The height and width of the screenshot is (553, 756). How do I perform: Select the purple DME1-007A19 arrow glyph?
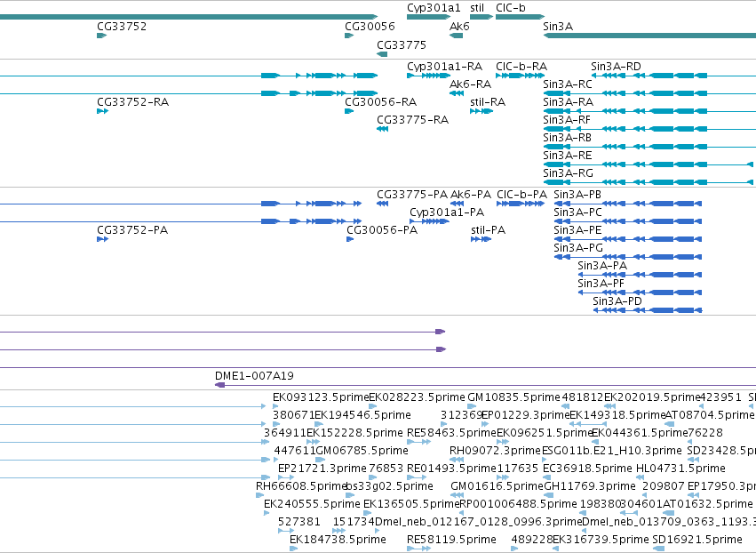point(219,385)
